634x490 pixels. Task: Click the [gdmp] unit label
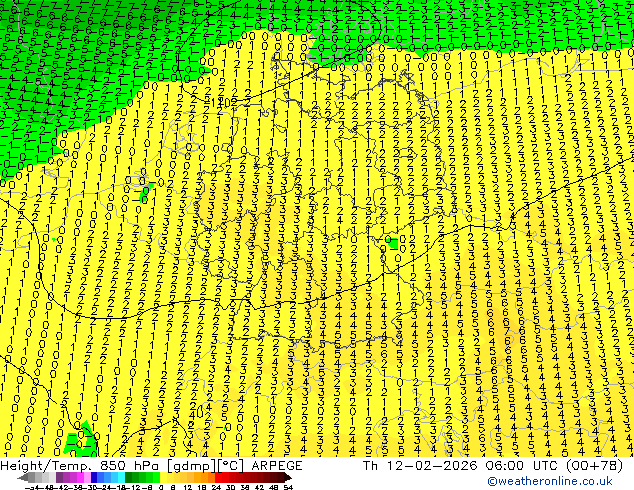coord(192,466)
